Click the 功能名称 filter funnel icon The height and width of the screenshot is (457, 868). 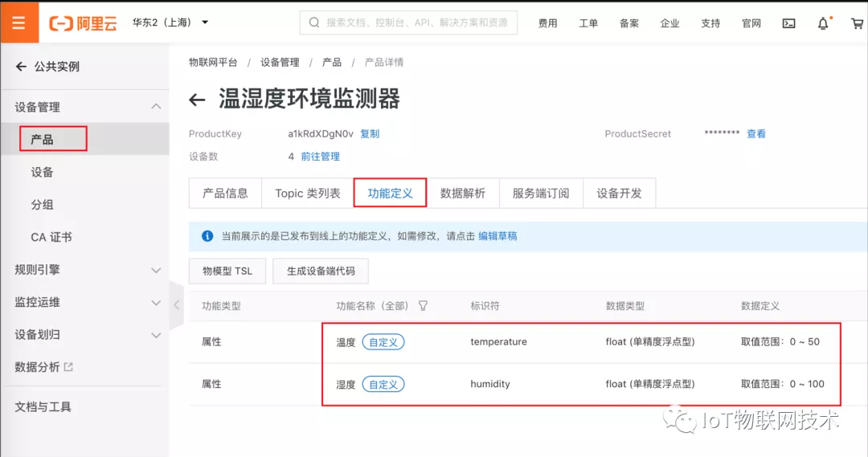tap(423, 306)
